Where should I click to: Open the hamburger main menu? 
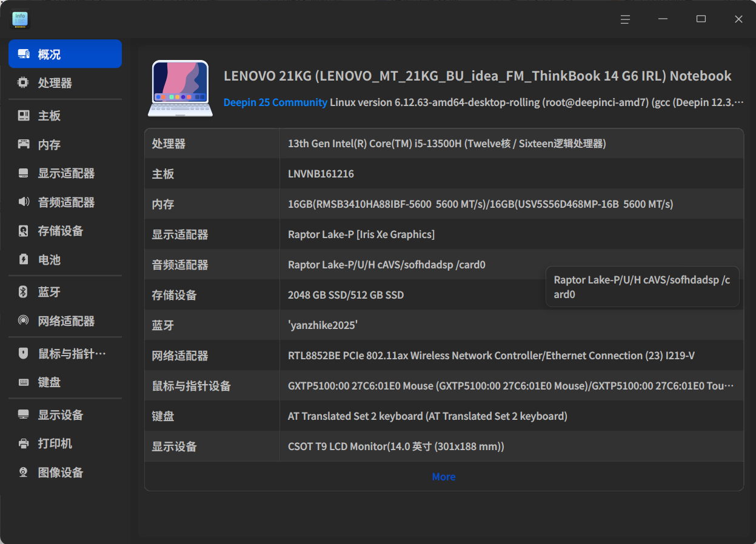(625, 19)
